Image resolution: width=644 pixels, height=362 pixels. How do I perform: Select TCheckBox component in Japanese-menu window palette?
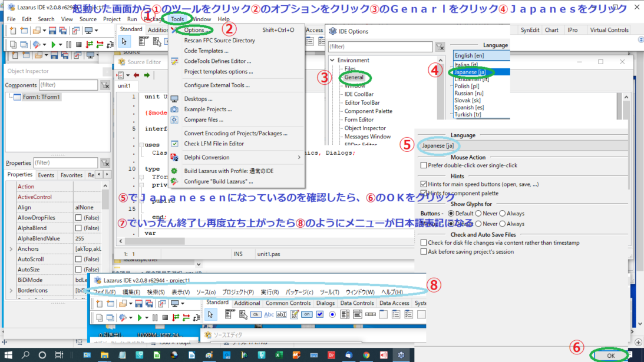[x=319, y=315]
